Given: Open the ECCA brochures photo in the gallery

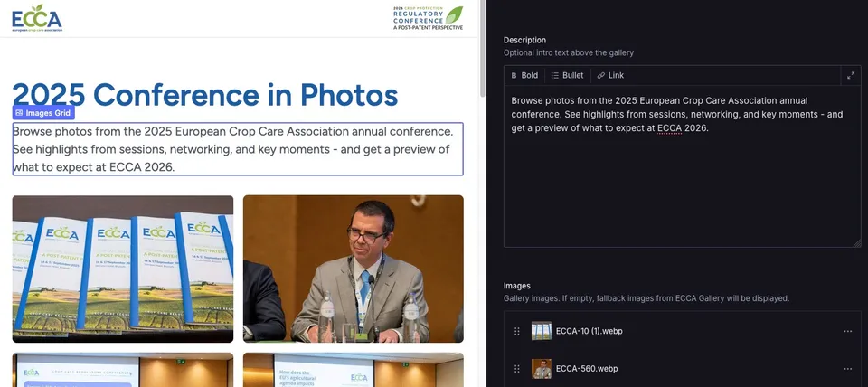Looking at the screenshot, I should tap(123, 269).
